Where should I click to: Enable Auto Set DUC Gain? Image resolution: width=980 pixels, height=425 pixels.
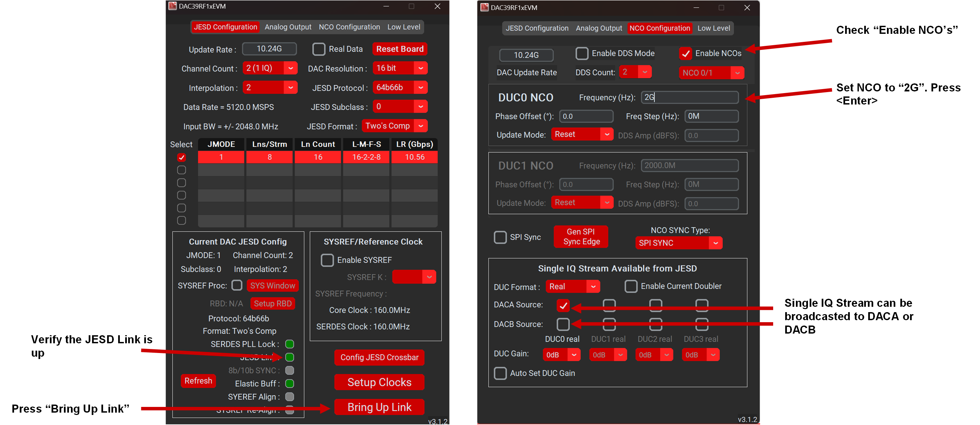(500, 373)
